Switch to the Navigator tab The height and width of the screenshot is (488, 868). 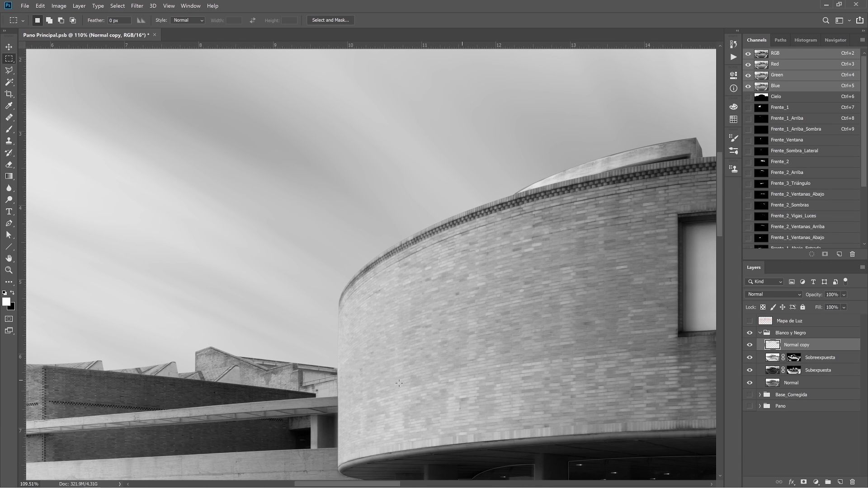(x=835, y=40)
